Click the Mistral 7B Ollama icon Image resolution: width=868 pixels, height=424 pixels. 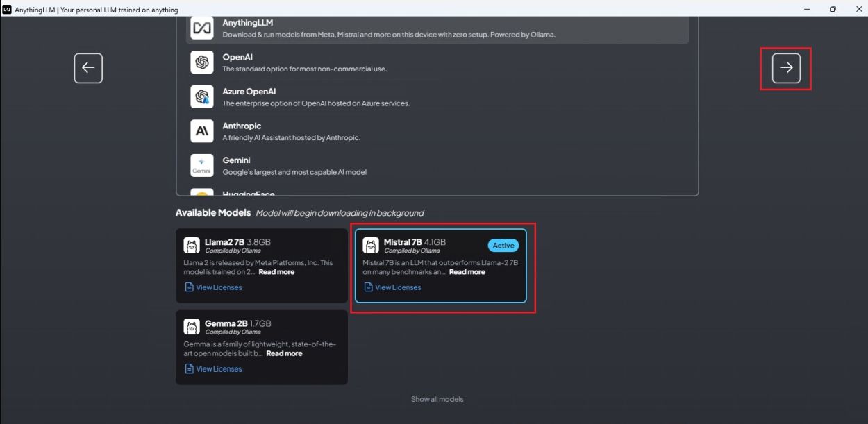tap(372, 246)
